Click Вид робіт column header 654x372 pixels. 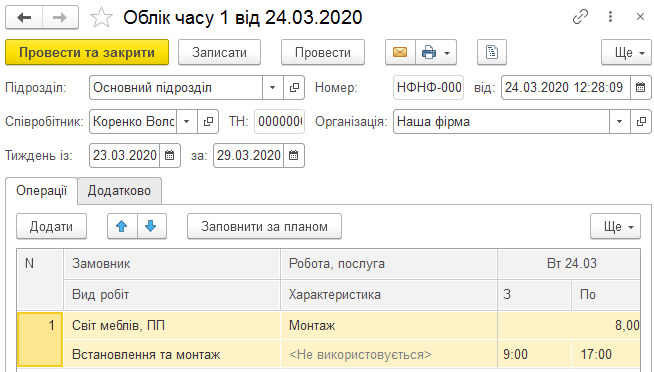coord(172,294)
